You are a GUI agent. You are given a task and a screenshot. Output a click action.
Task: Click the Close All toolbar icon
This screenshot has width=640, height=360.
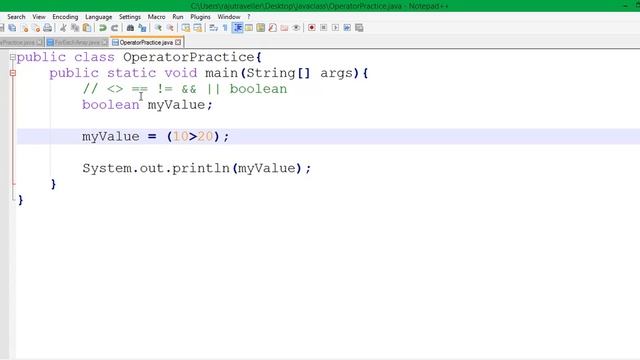(x=36, y=28)
